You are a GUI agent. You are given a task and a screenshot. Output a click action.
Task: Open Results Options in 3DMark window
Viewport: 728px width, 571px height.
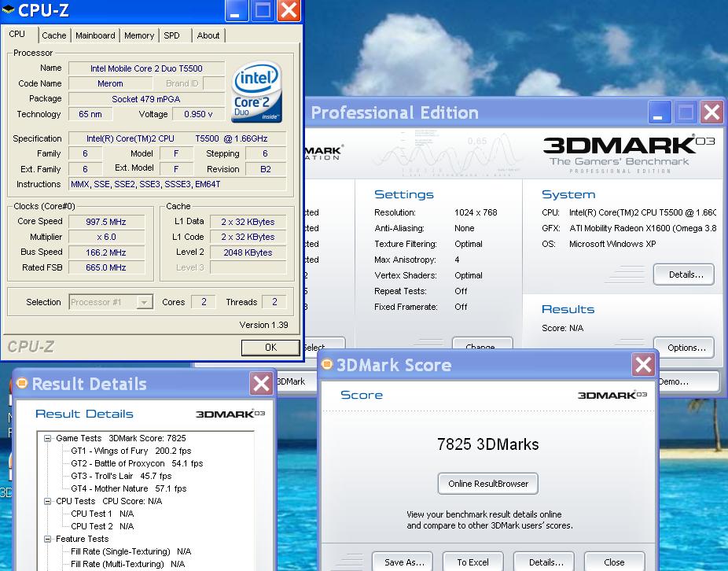coord(683,348)
